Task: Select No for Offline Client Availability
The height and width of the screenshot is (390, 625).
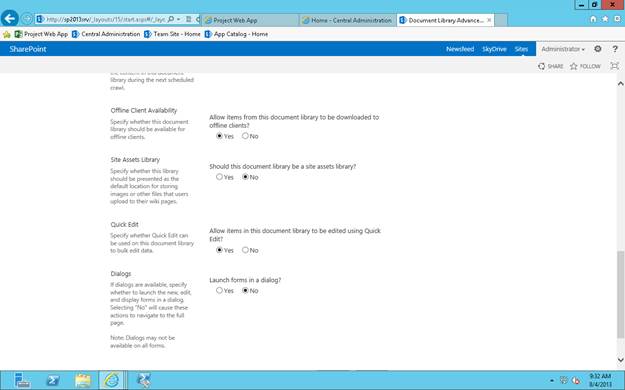Action: 245,136
